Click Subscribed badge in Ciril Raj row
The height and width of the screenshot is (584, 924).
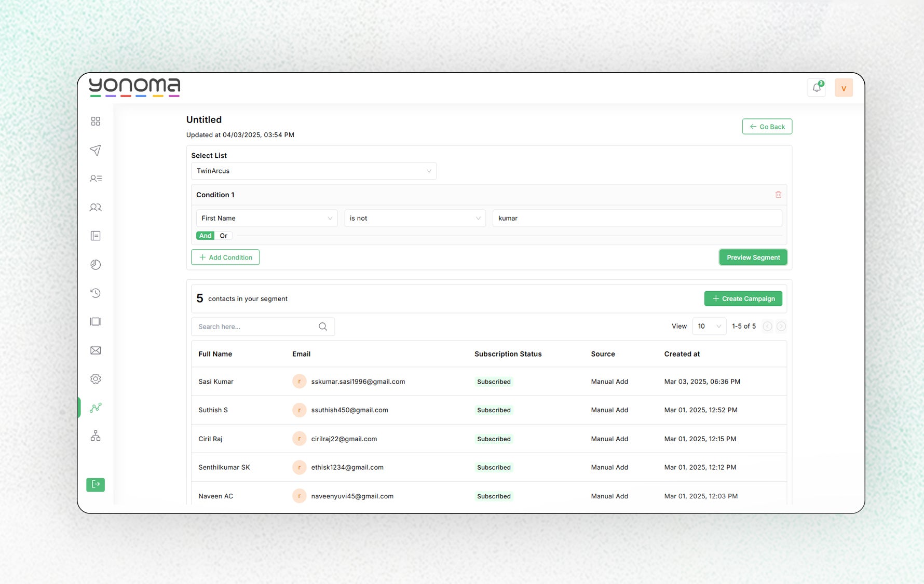point(494,439)
